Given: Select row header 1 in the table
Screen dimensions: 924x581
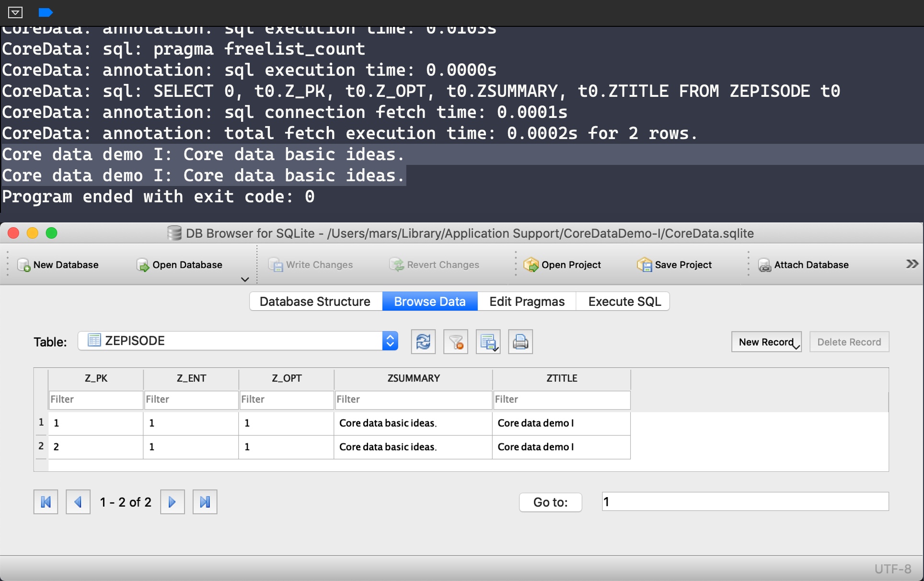Looking at the screenshot, I should (x=41, y=423).
